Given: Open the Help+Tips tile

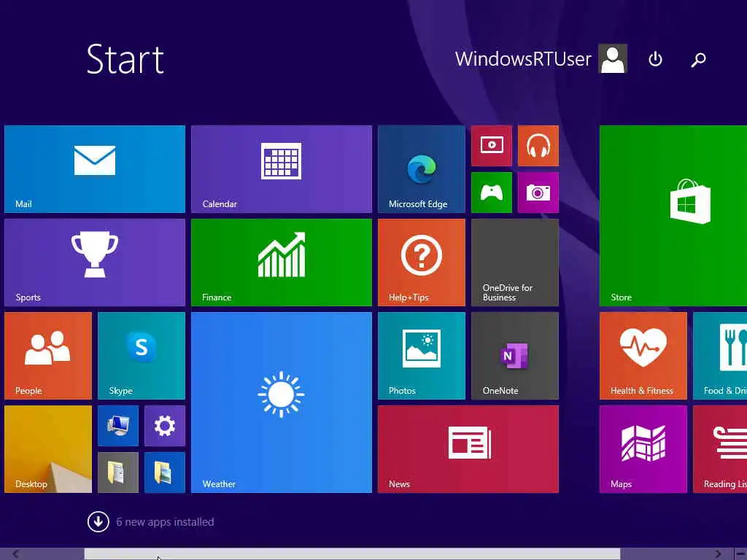Looking at the screenshot, I should click(422, 262).
